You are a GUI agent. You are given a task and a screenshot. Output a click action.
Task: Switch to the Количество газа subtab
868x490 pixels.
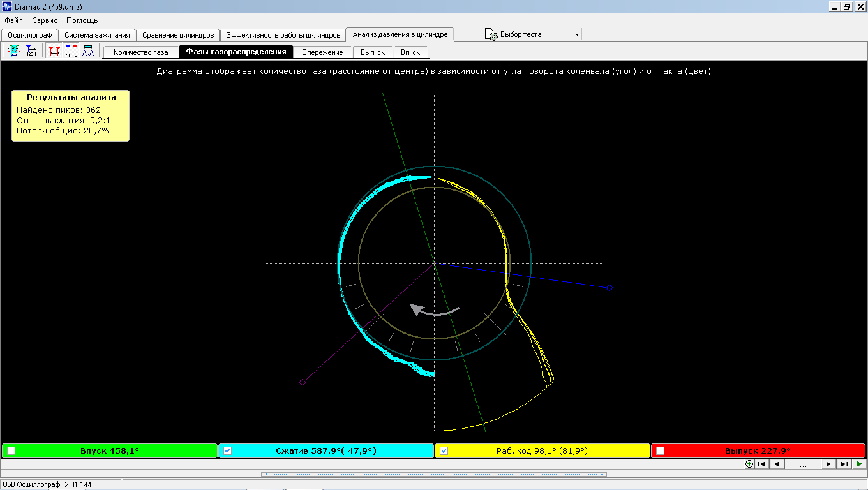pyautogui.click(x=141, y=52)
